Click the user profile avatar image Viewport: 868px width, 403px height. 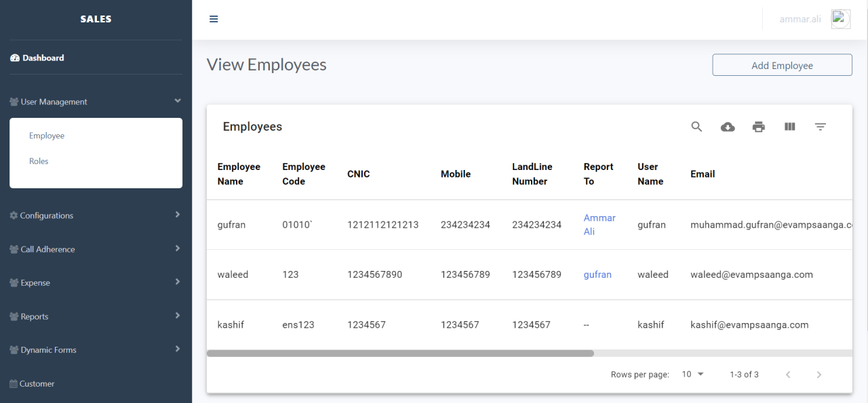click(x=840, y=19)
